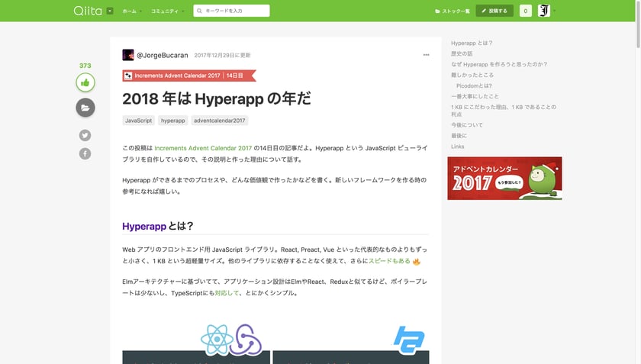Follow the 対応して link
Viewport: 641px width, 364px height.
pyautogui.click(x=227, y=293)
